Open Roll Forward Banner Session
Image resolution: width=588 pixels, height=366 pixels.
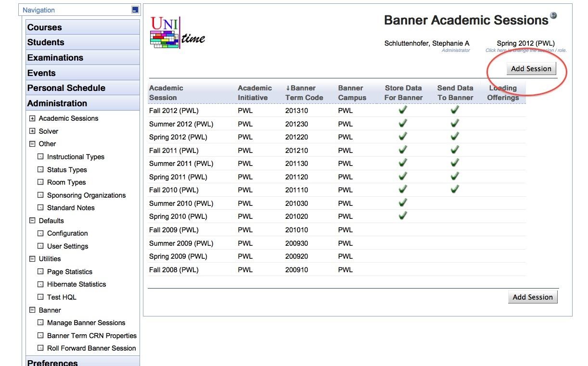pos(91,348)
